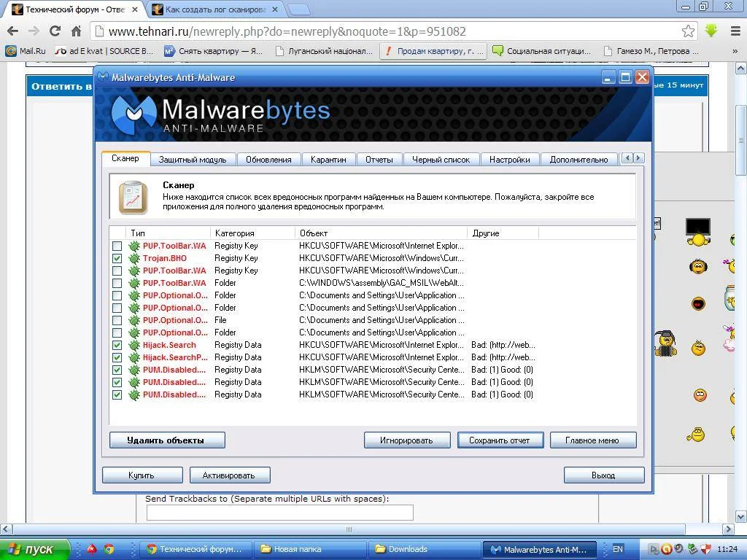This screenshot has height=560, width=747.
Task: Tick the checkbox for the first PUP.ToolBar.WA row
Action: pyautogui.click(x=117, y=246)
